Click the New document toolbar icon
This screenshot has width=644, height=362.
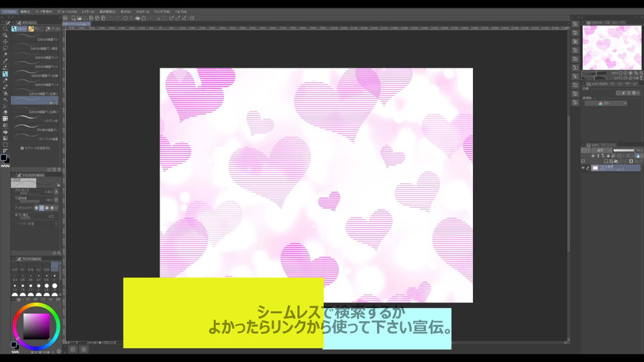[x=73, y=18]
